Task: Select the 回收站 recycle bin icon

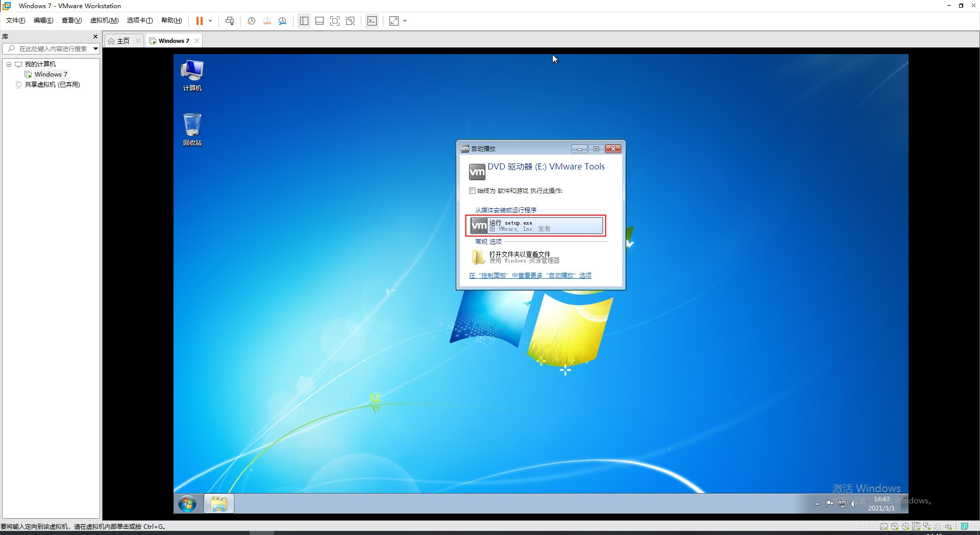Action: click(192, 130)
